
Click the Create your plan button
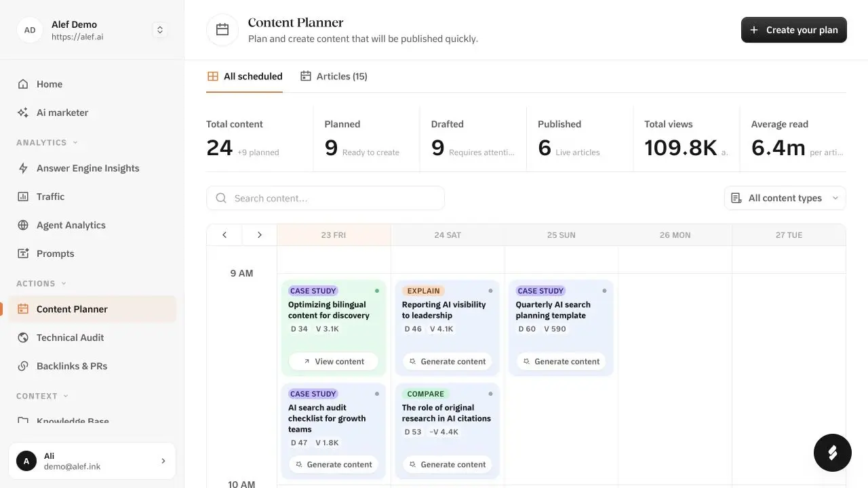tap(794, 30)
